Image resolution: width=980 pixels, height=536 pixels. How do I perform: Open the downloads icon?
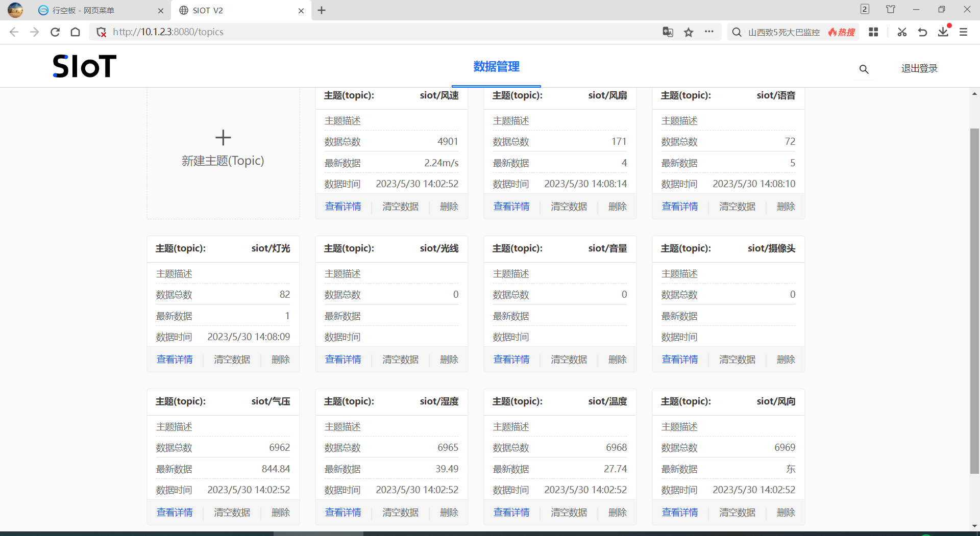click(943, 32)
